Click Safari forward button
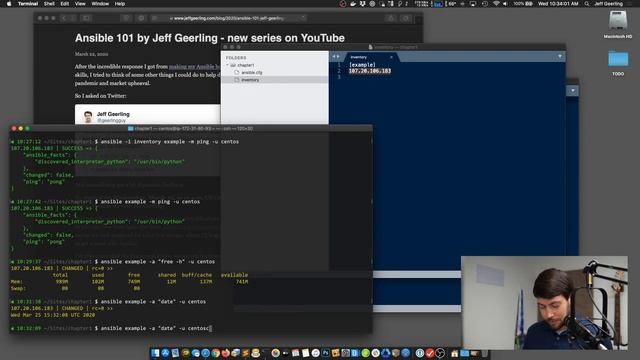 click(x=73, y=18)
